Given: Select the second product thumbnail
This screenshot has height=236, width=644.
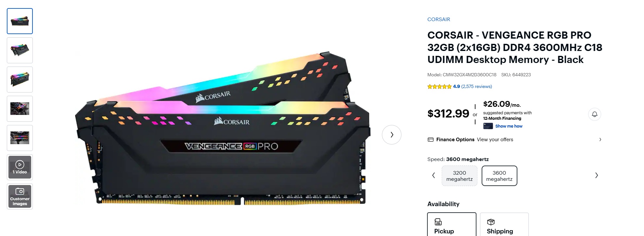Looking at the screenshot, I should pos(20,50).
